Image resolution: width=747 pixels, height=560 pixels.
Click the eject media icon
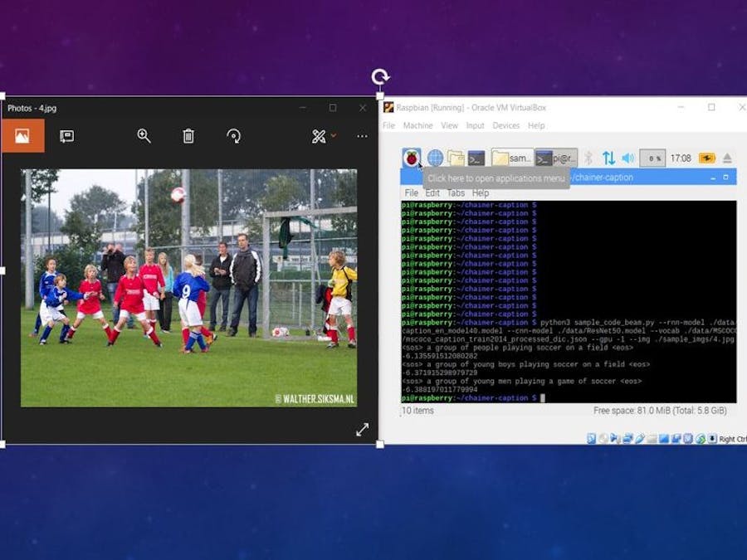[727, 158]
